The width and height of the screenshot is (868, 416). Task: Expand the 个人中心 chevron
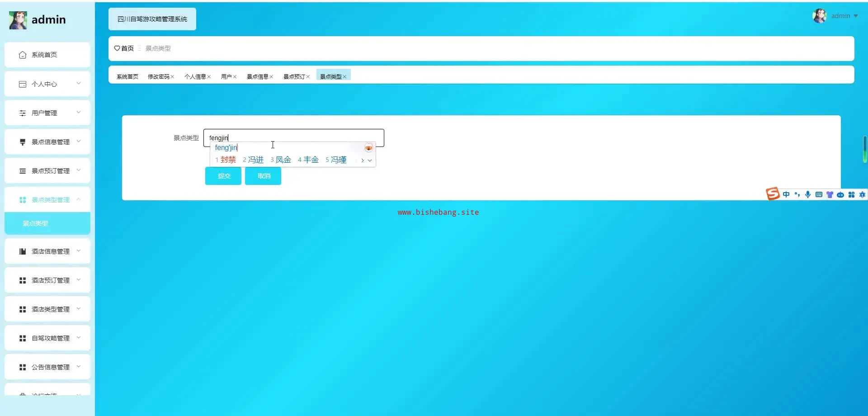tap(79, 84)
